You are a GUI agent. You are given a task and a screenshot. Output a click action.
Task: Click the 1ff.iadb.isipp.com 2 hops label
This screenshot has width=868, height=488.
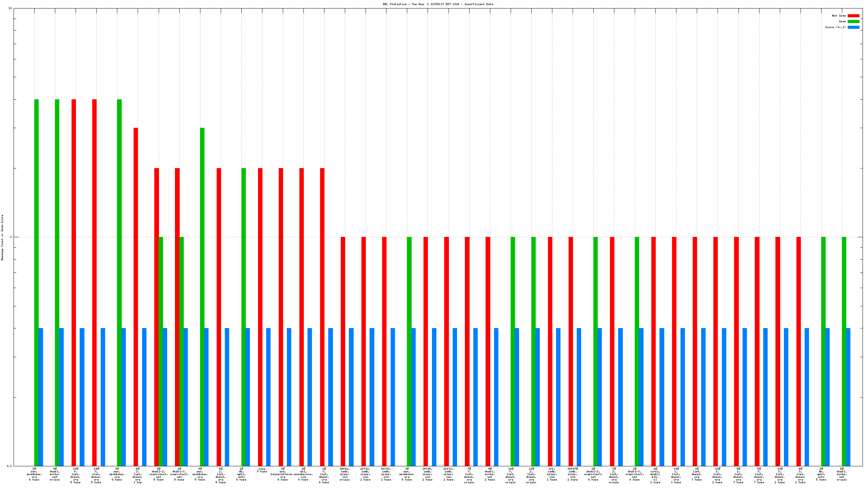click(x=552, y=474)
